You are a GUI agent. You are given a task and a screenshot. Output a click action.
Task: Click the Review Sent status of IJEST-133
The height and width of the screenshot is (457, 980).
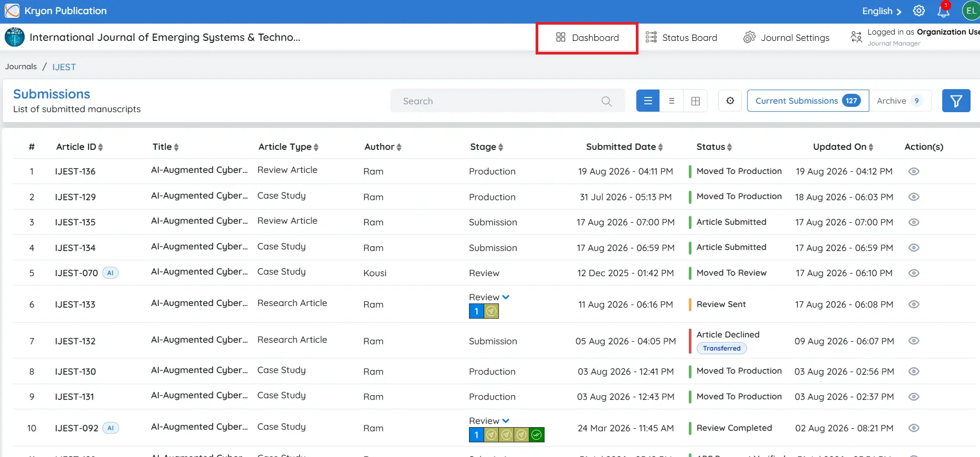click(x=721, y=304)
